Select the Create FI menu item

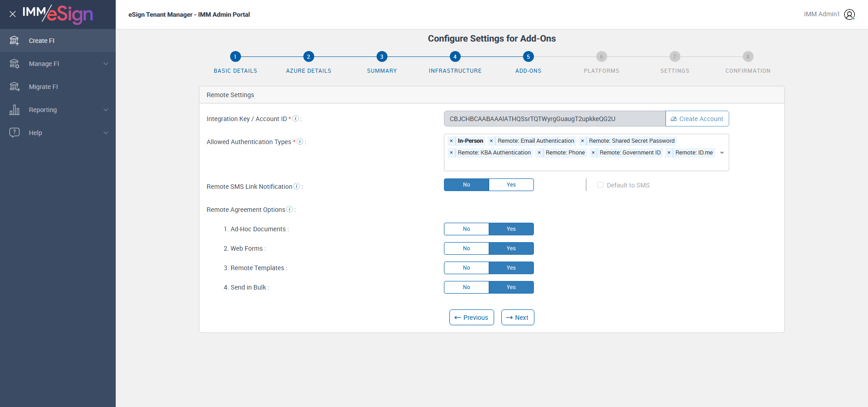click(x=58, y=41)
